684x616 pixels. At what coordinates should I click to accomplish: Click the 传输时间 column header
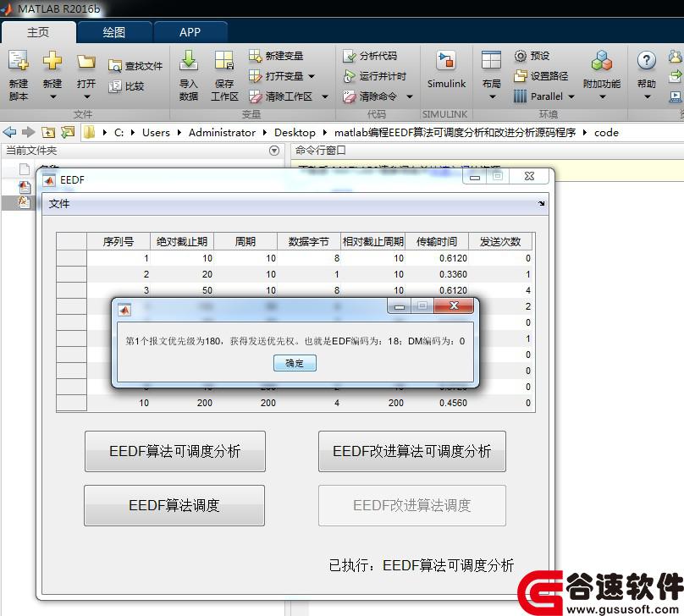click(437, 241)
